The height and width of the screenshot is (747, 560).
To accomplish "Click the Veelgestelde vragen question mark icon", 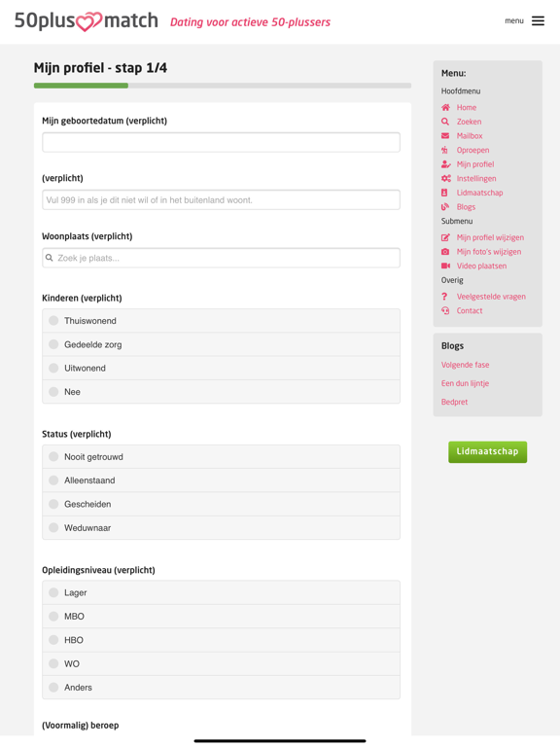I will point(444,297).
